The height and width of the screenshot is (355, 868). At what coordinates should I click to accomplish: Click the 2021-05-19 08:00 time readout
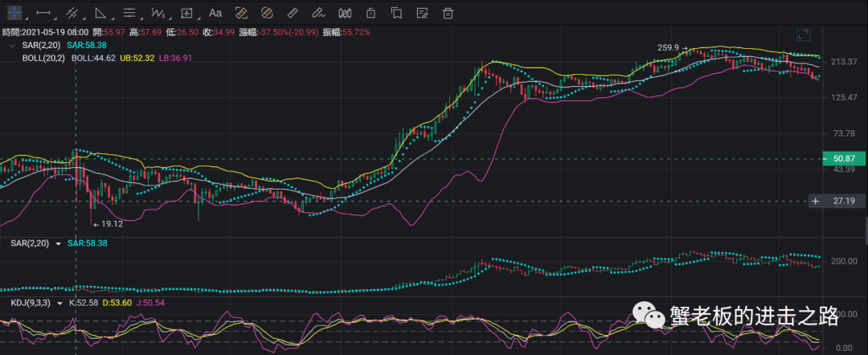[x=53, y=33]
